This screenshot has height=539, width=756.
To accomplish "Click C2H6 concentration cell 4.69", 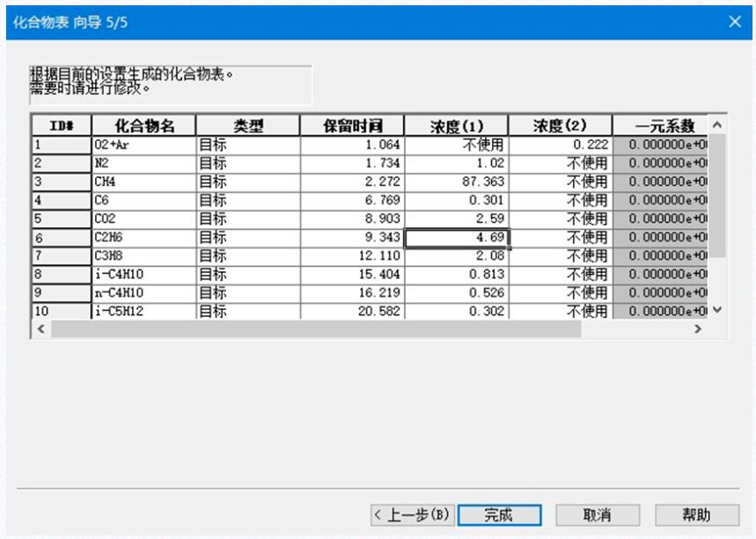I will [456, 237].
